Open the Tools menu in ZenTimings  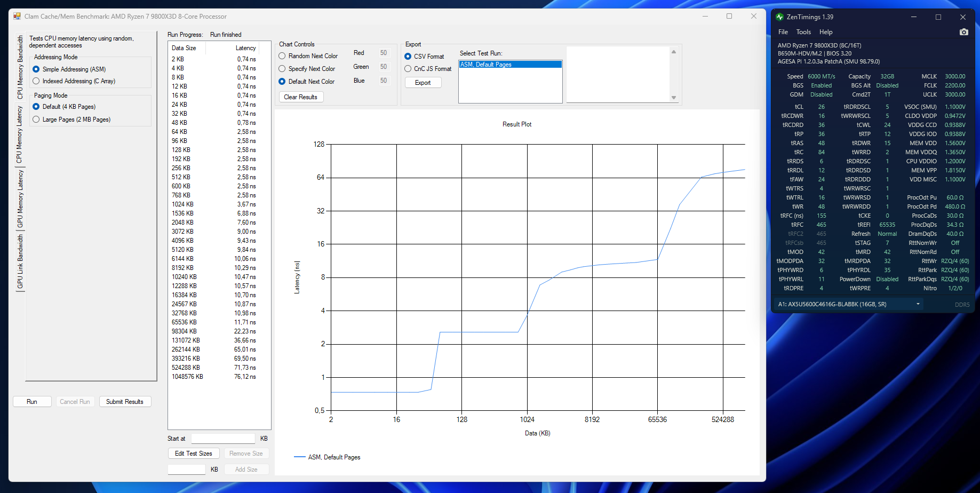click(x=803, y=32)
